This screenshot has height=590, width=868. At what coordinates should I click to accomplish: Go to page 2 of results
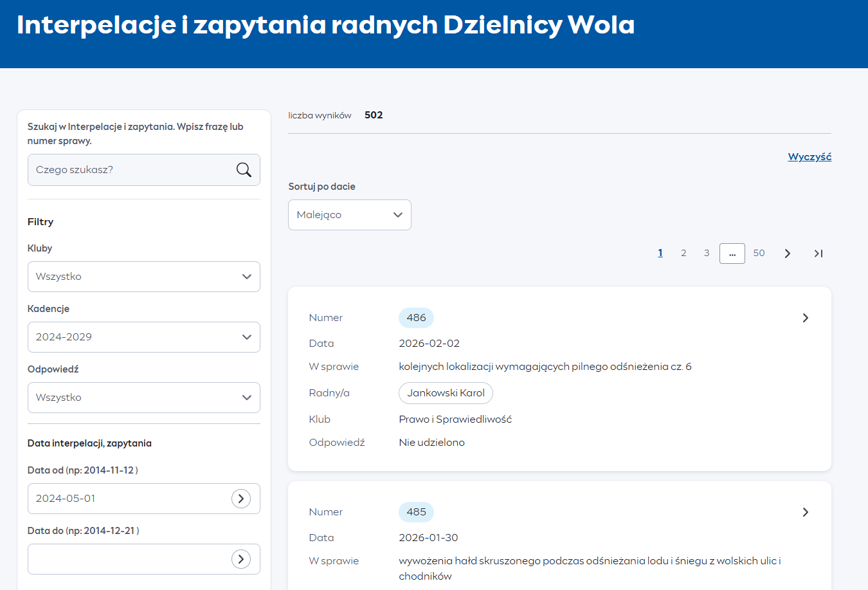point(683,254)
